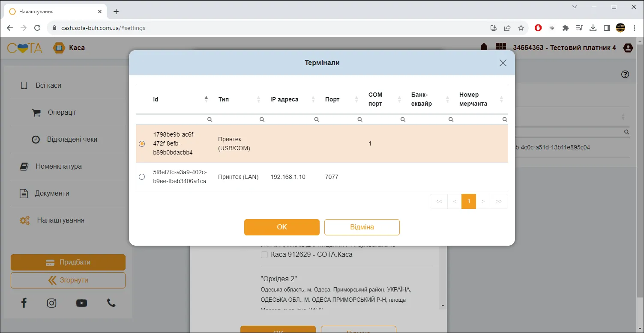Screen dimensions: 644x333
Task: Cancel the dialog with Відміна button
Action: [362, 227]
